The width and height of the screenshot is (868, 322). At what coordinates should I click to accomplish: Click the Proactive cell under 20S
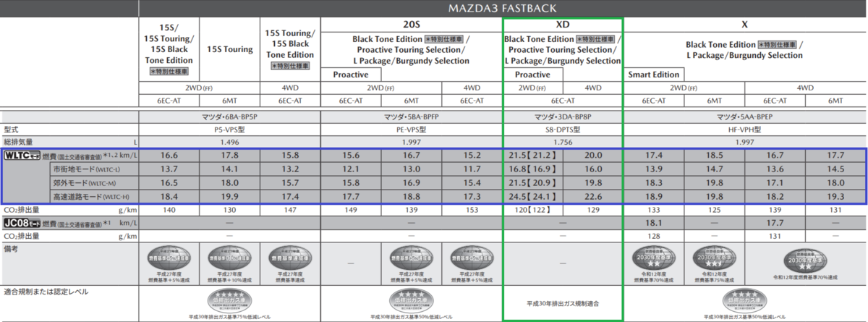(x=351, y=75)
